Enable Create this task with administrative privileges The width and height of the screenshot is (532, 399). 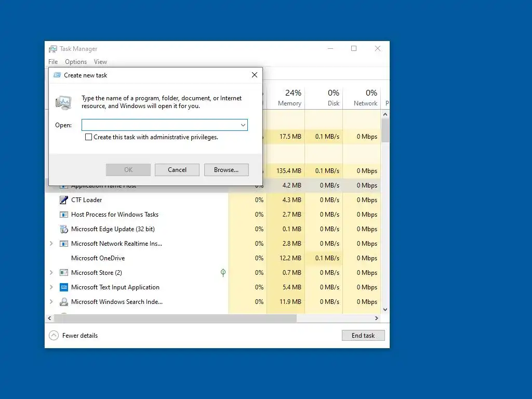click(x=88, y=137)
